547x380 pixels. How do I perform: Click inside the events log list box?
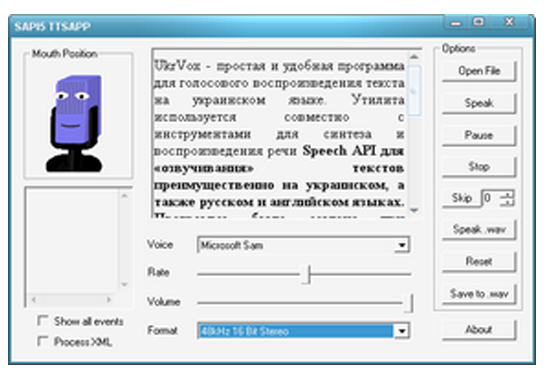coord(73,241)
